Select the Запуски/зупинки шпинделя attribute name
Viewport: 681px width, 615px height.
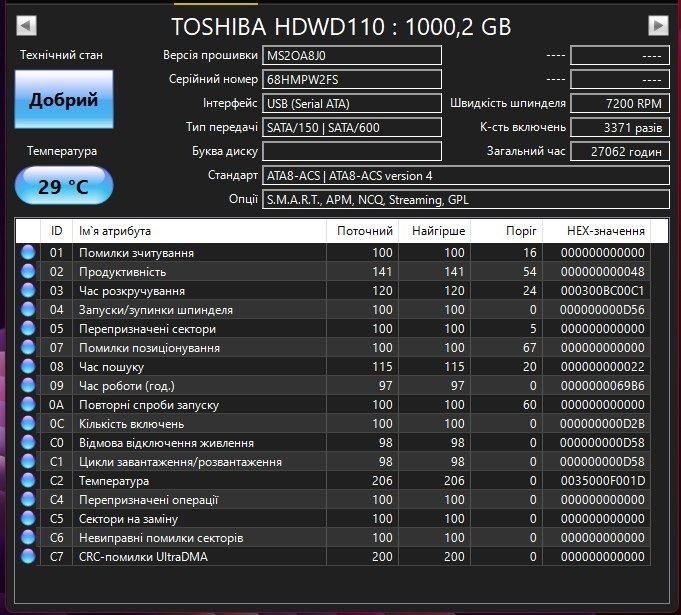156,310
